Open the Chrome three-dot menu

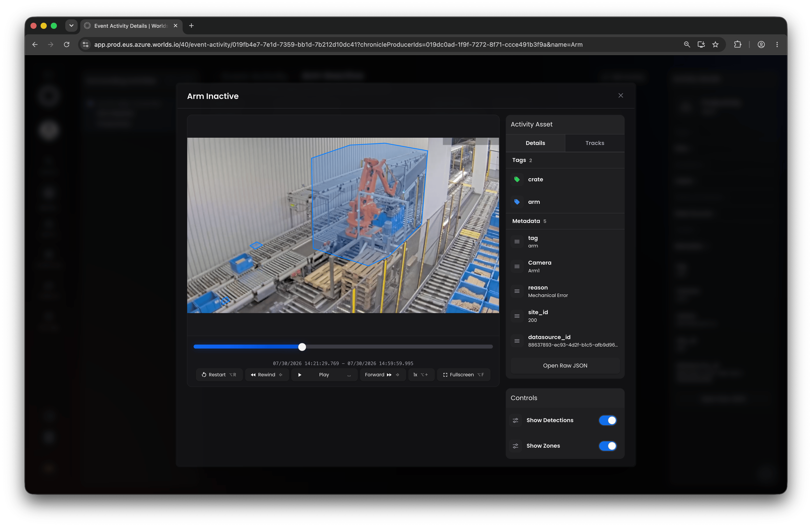777,45
